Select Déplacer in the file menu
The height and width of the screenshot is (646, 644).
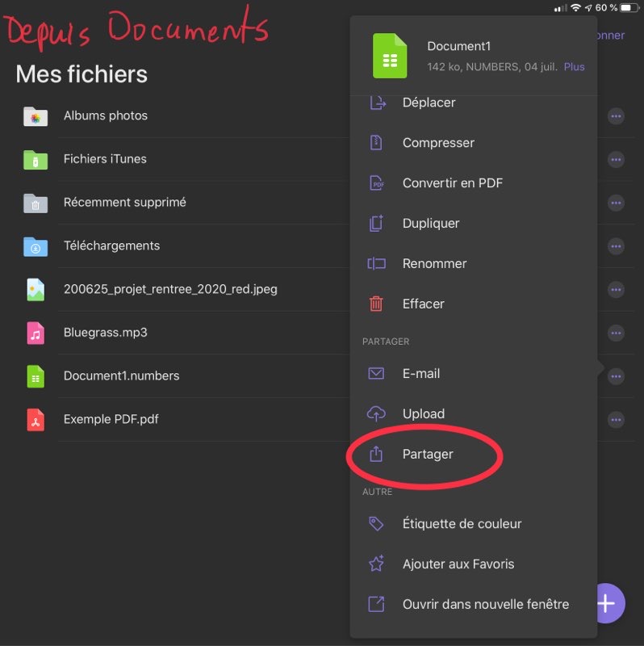tap(429, 103)
